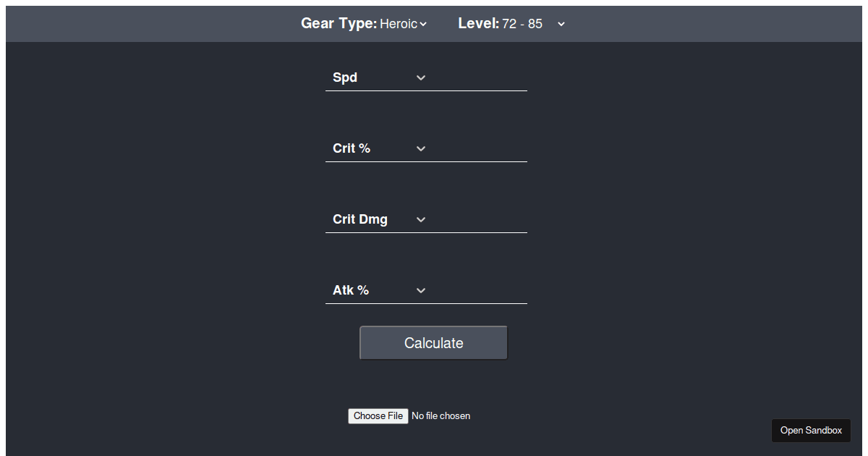Click the underline beneath Atk % field
Viewport: 868px width, 456px height.
426,303
